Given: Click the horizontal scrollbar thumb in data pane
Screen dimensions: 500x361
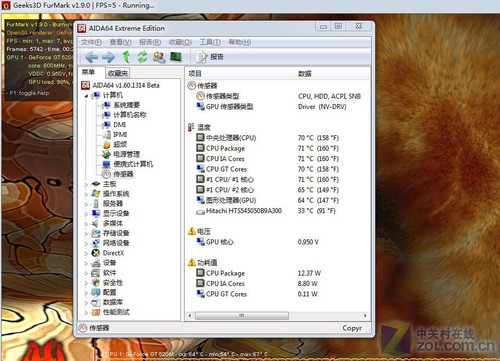Looking at the screenshot, I should pyautogui.click(x=242, y=315).
